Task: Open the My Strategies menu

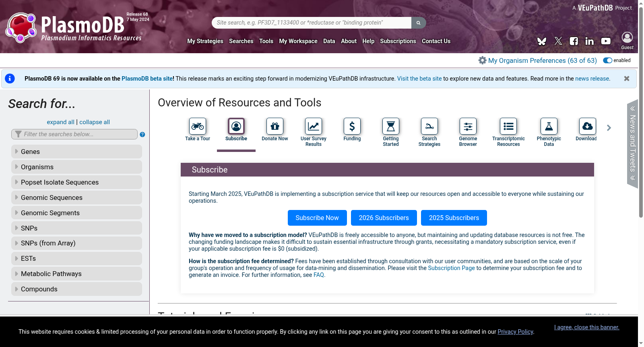Action: [205, 41]
